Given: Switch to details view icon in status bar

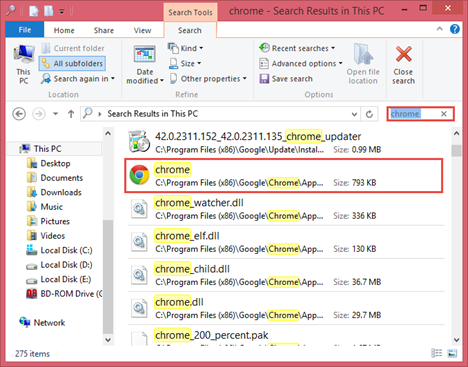Looking at the screenshot, I should [x=436, y=353].
